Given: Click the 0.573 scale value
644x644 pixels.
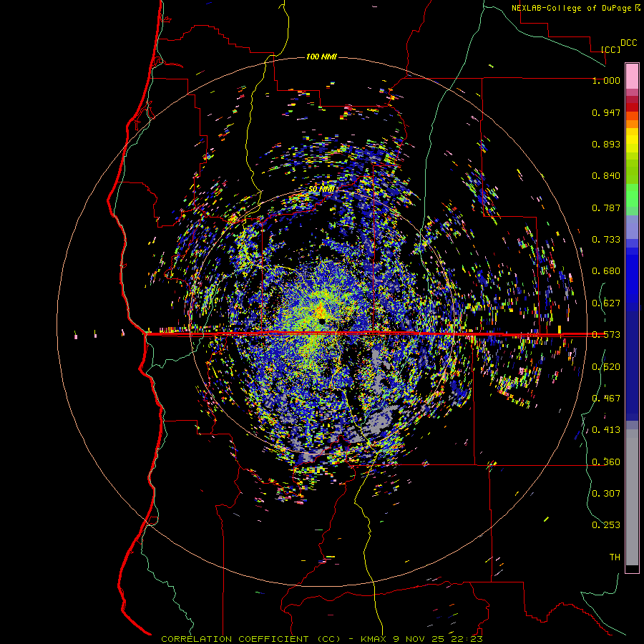Looking at the screenshot, I should (x=606, y=335).
